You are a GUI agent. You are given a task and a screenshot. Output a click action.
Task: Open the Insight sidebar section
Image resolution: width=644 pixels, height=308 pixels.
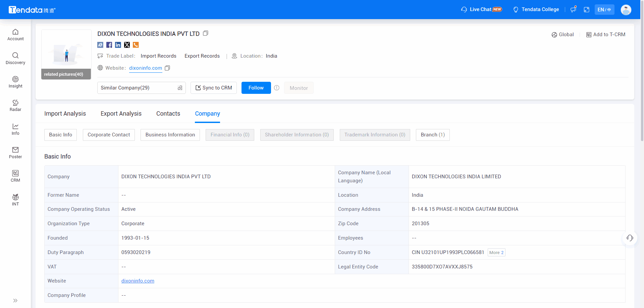tap(15, 82)
